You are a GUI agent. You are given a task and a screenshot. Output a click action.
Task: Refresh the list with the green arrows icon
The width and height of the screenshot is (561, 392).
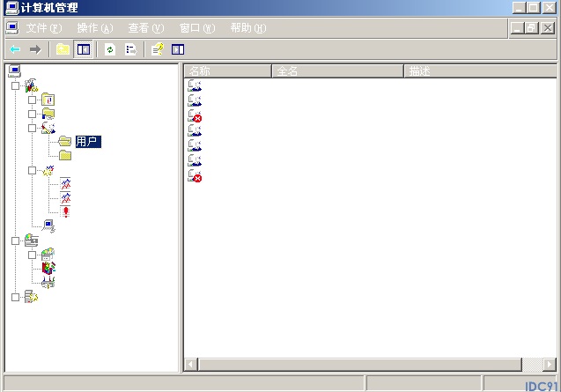pyautogui.click(x=110, y=49)
